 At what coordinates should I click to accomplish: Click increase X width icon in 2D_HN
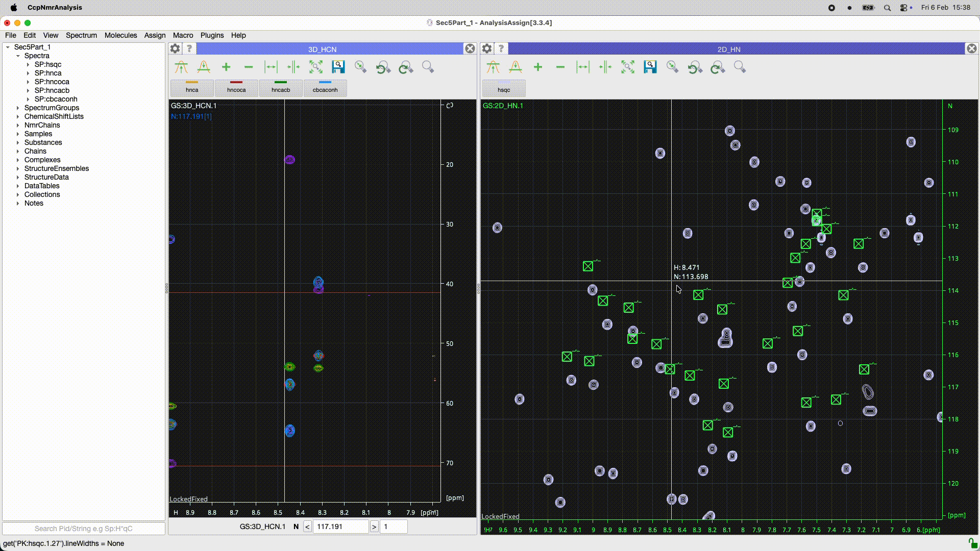[x=583, y=67]
